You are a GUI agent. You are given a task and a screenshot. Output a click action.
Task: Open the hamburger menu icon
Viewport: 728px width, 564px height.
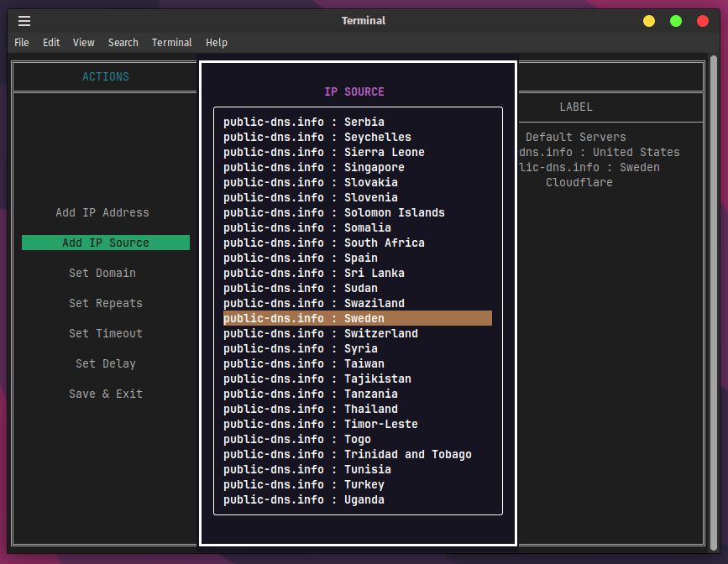tap(24, 21)
